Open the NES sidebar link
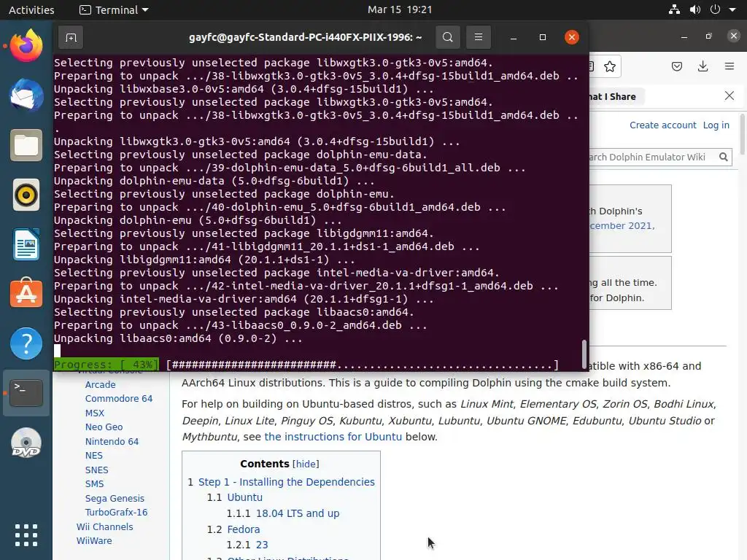Screen dimensions: 747x560 pos(94,455)
